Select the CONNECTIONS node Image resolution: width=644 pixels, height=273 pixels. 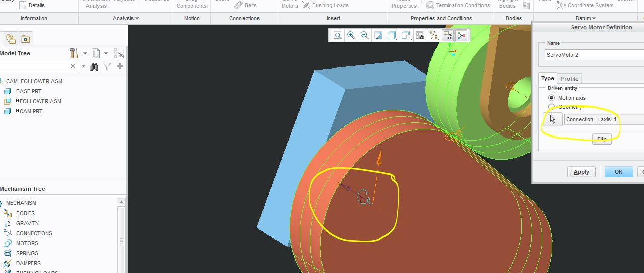click(34, 233)
